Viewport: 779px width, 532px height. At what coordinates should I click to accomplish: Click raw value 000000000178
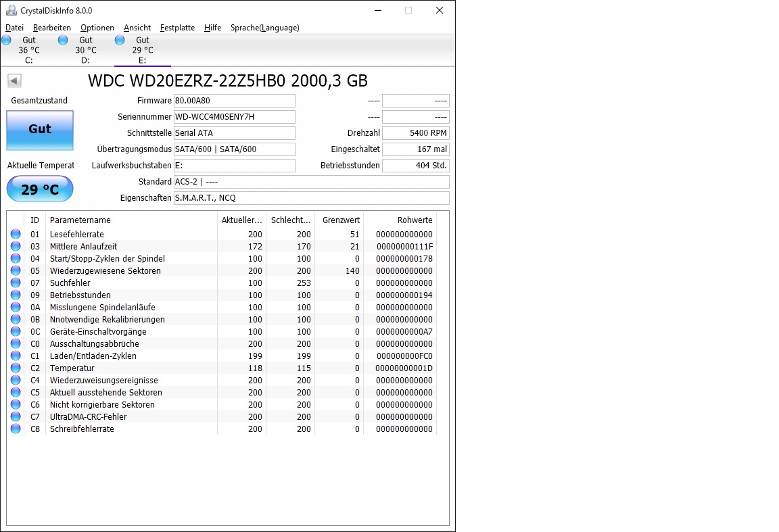click(404, 259)
